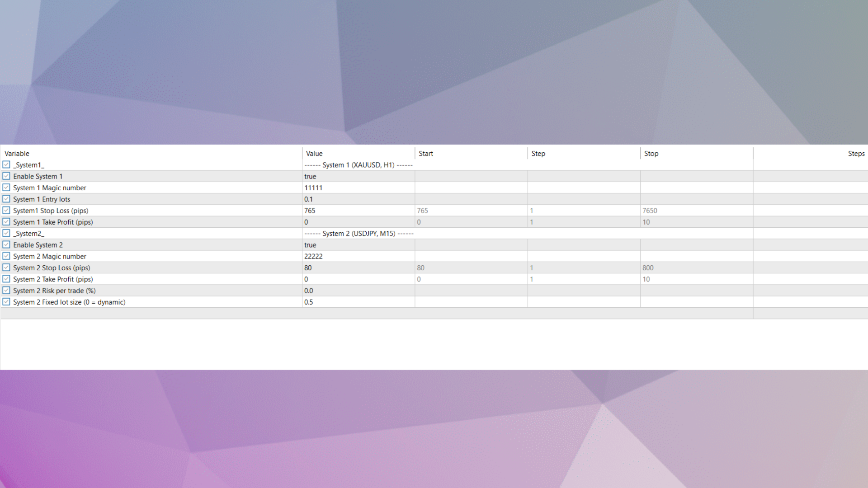Viewport: 868px width, 488px height.
Task: Toggle the System 2 Take Profit checkbox
Action: (6, 279)
